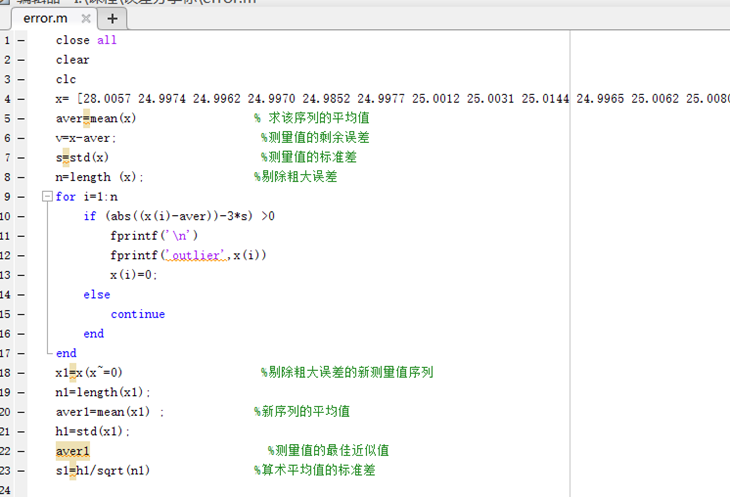Viewport: 730px width, 497px height.
Task: Click the 'x1=x(x~=0)' statement
Action: tap(89, 373)
